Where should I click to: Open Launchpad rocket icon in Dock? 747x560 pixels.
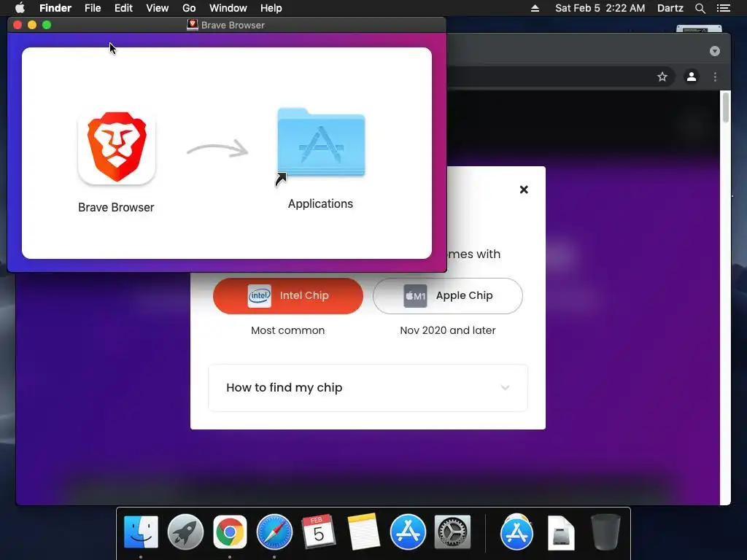click(x=185, y=532)
